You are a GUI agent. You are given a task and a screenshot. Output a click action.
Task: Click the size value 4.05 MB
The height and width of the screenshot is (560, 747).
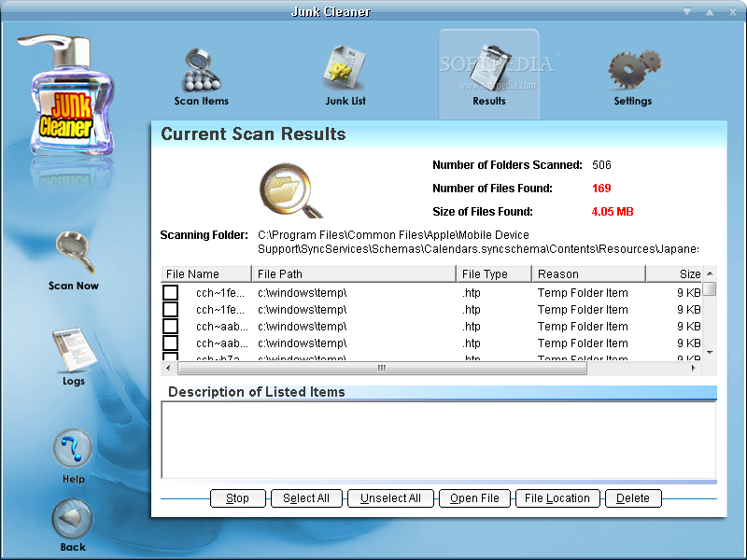613,212
